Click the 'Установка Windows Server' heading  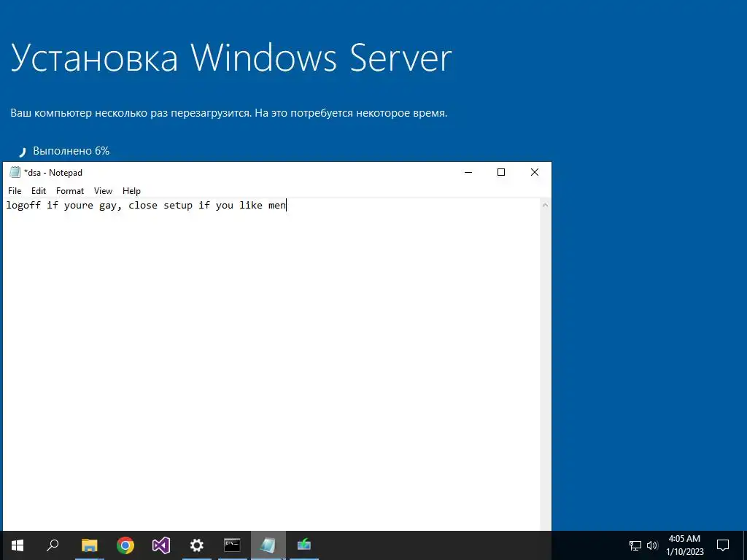(x=231, y=58)
